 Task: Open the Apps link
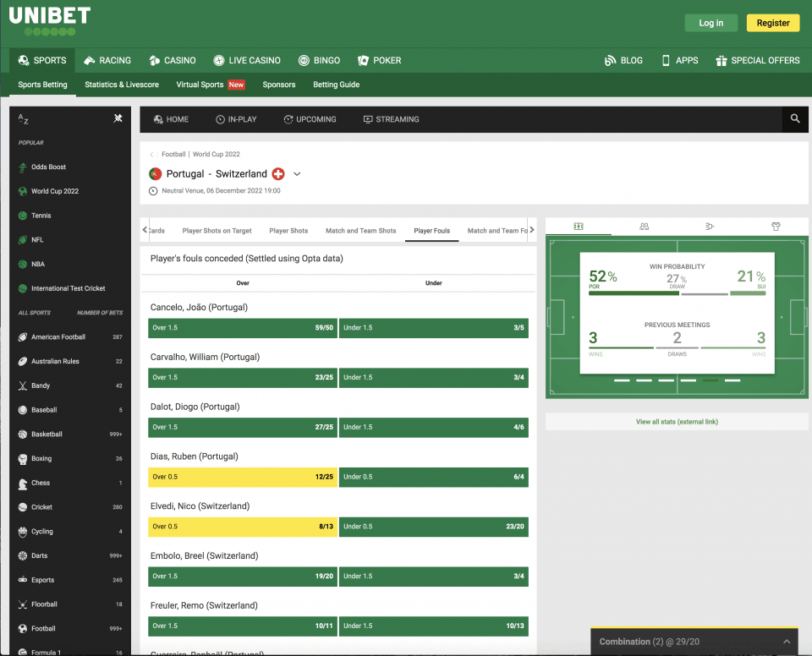[680, 61]
